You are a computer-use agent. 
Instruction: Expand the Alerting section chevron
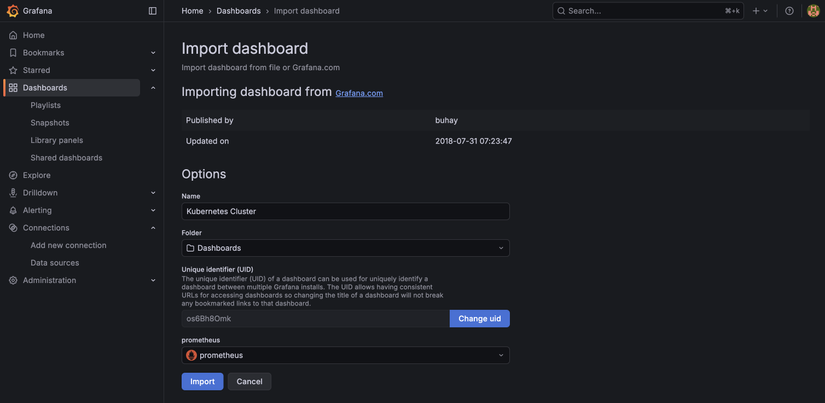[153, 210]
